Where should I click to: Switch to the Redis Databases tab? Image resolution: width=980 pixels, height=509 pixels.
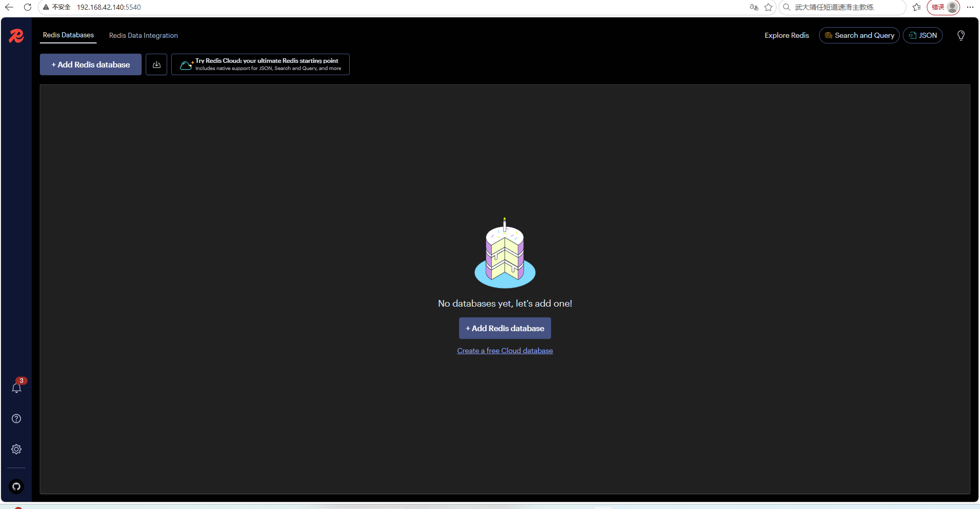click(69, 35)
